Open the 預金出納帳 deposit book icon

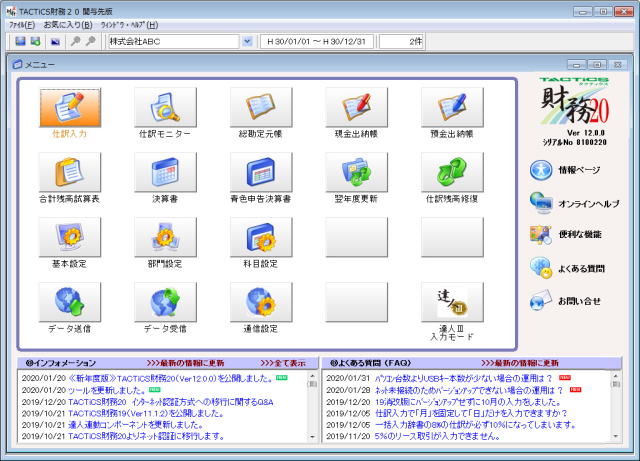452,107
